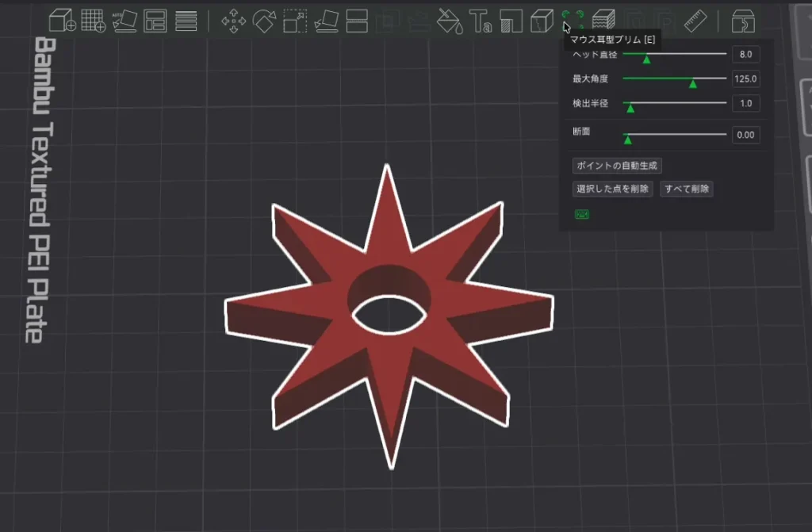Toggle the green mouse ear brim tool

click(573, 20)
